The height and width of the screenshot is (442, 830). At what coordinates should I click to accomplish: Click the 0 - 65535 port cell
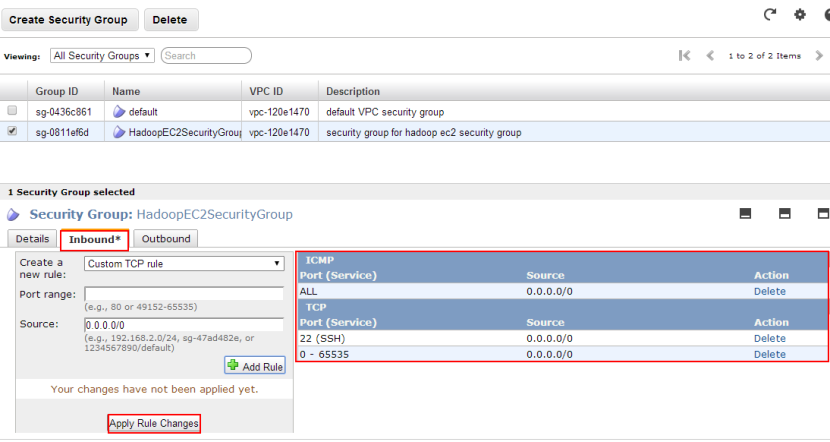pos(324,354)
